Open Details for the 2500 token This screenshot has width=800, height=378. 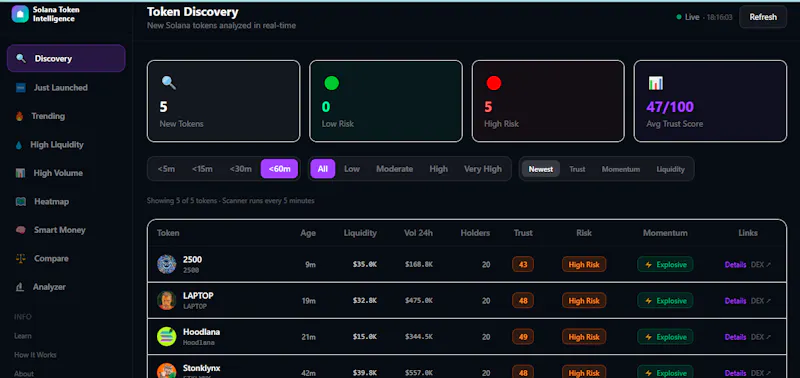point(735,265)
